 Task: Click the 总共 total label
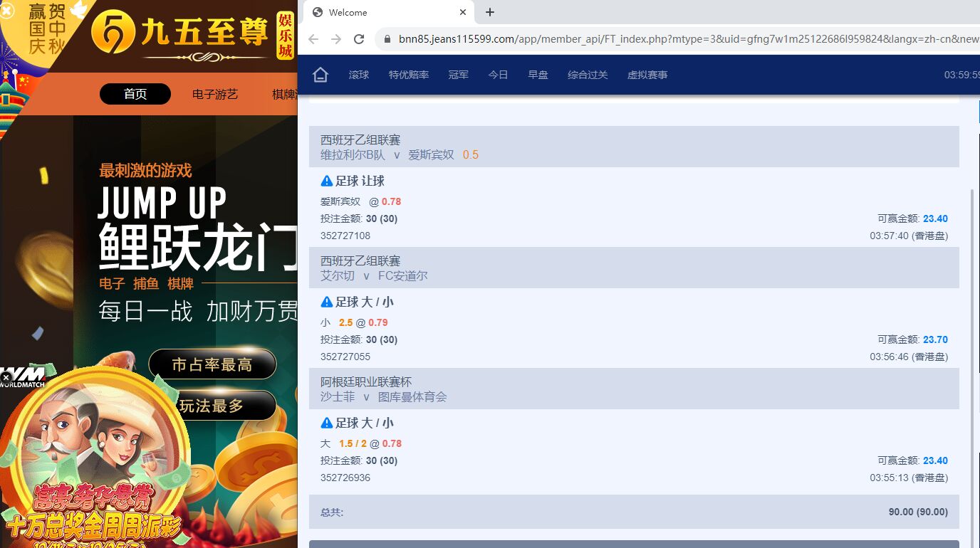pos(332,512)
